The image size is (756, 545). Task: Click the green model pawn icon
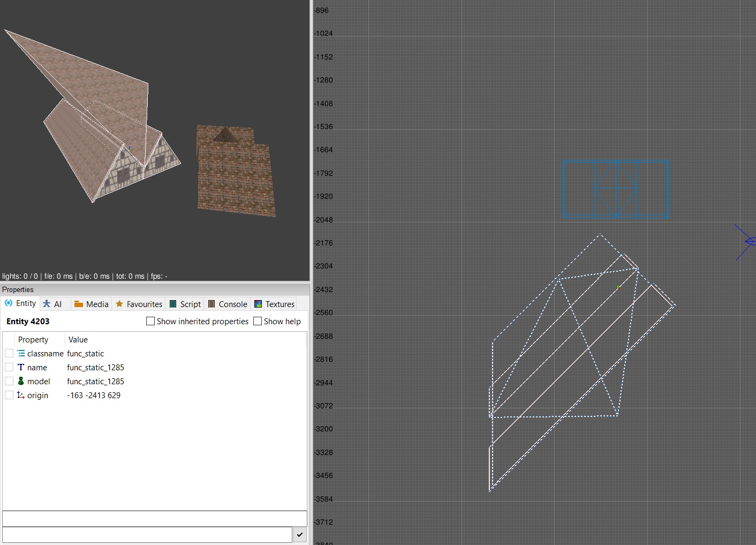[x=21, y=381]
